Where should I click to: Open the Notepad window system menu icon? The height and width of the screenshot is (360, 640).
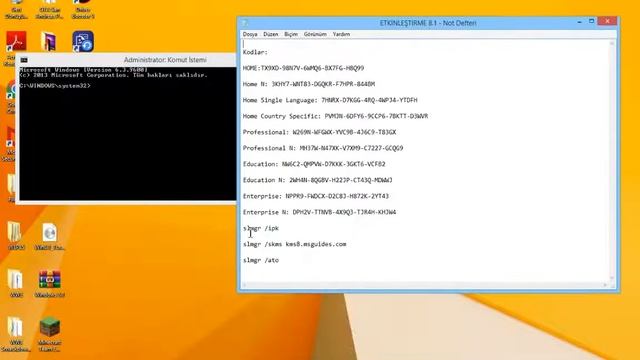point(244,23)
